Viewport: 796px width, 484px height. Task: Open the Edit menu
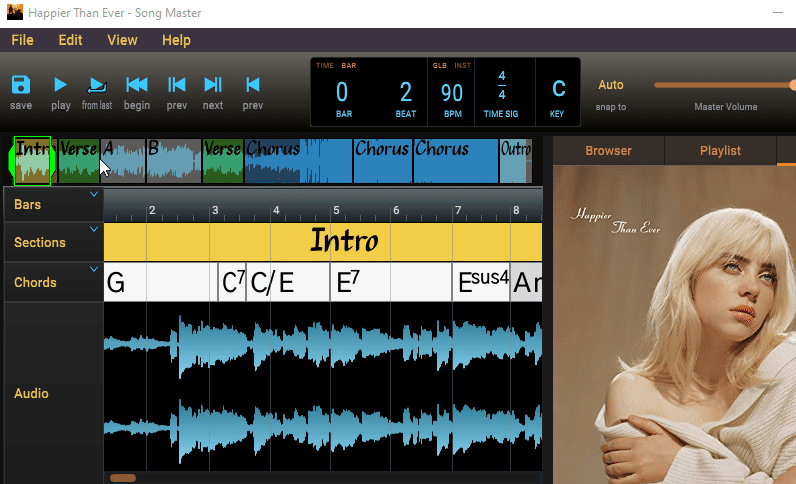pos(70,40)
